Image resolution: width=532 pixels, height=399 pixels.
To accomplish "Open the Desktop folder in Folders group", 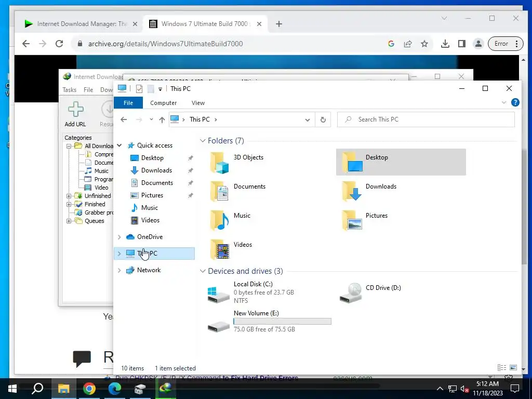I will [401, 162].
